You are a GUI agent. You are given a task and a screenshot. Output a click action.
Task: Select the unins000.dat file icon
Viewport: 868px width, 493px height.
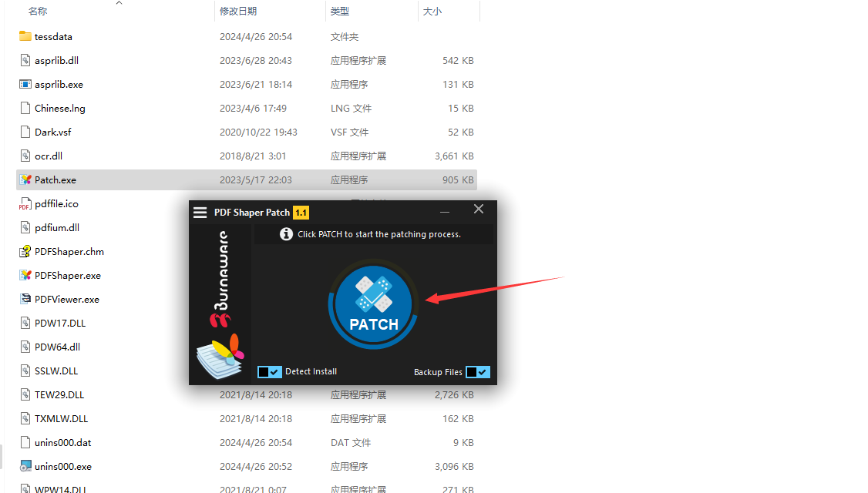tap(25, 442)
